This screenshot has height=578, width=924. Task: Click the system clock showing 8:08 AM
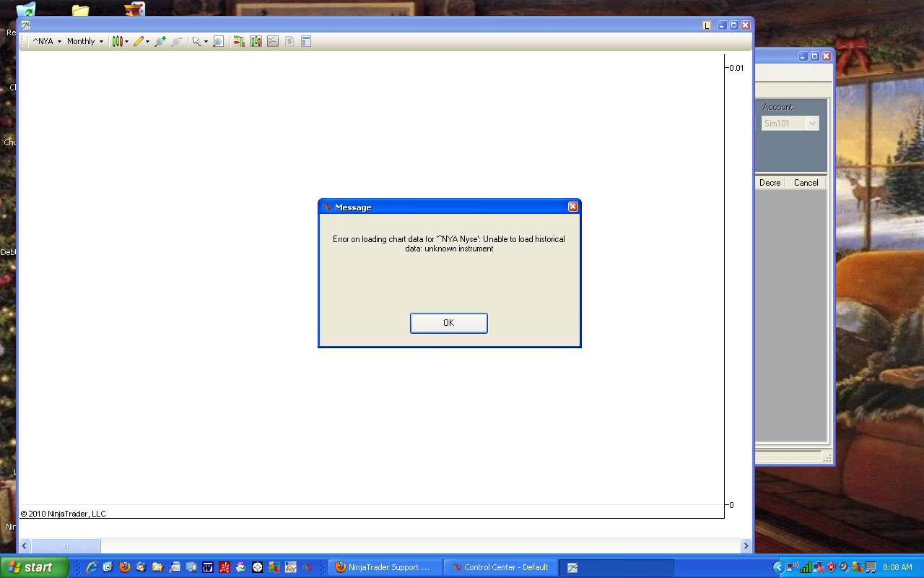pyautogui.click(x=897, y=567)
